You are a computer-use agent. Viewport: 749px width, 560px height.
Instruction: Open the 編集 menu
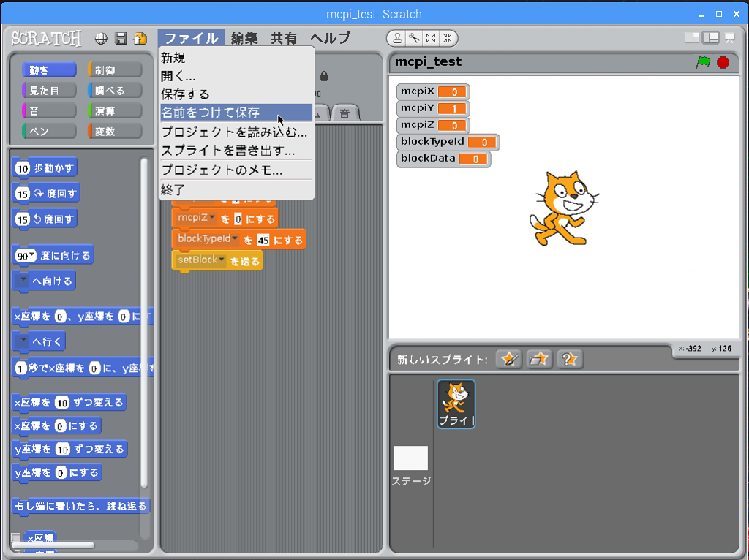tap(244, 38)
